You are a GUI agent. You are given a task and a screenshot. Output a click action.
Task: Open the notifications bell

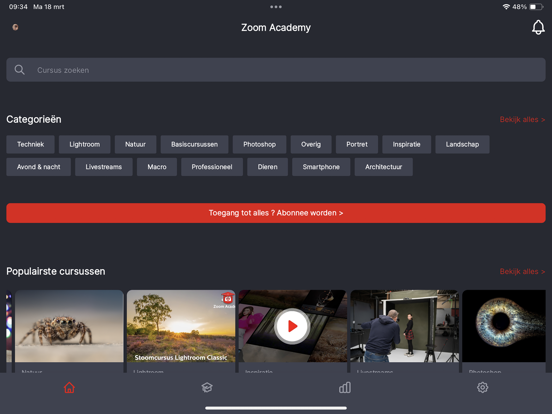click(x=538, y=27)
